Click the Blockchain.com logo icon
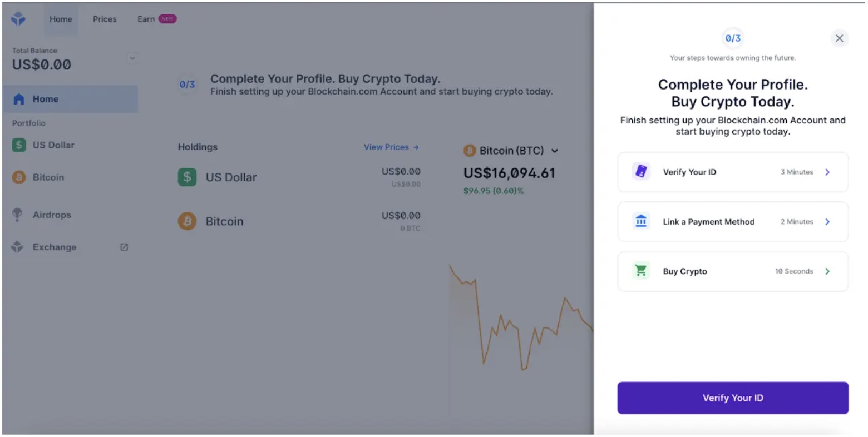Image resolution: width=868 pixels, height=437 pixels. pyautogui.click(x=17, y=18)
